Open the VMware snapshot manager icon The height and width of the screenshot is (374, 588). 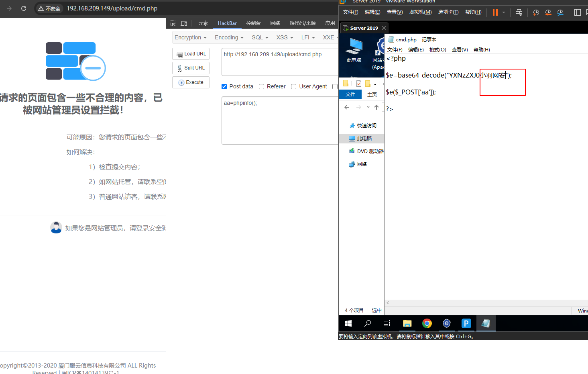coord(560,12)
